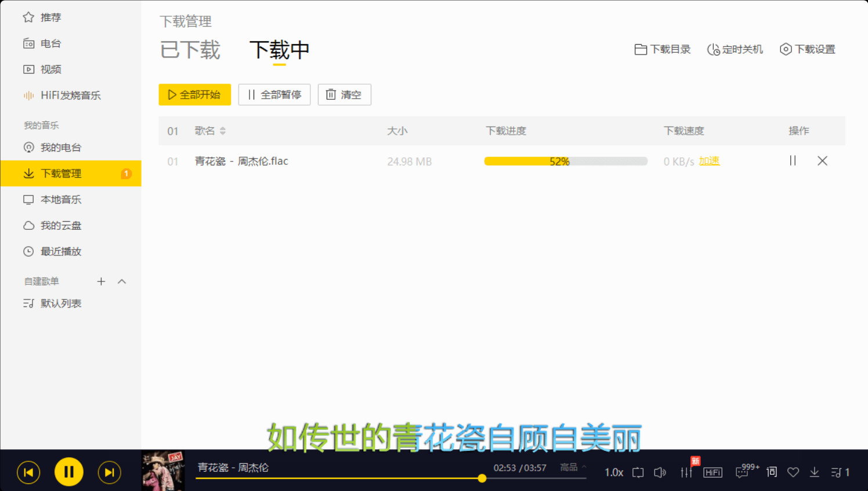
Task: Download the playing song from player bar
Action: pos(815,472)
